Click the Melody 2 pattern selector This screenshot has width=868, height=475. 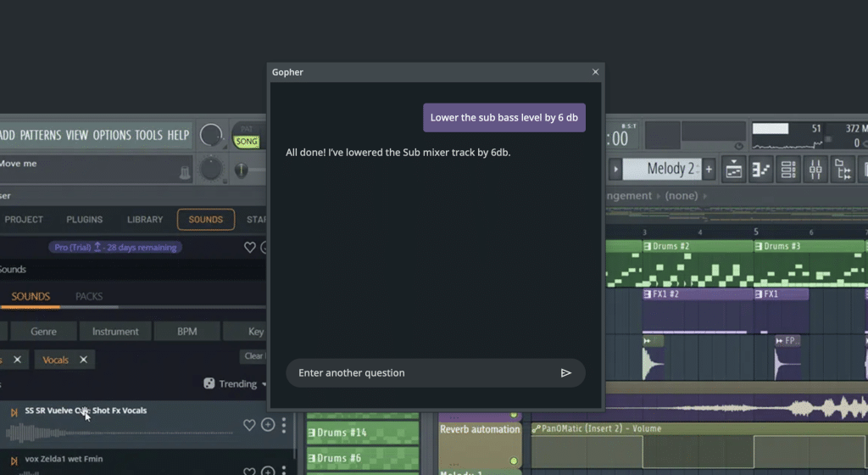tap(662, 170)
